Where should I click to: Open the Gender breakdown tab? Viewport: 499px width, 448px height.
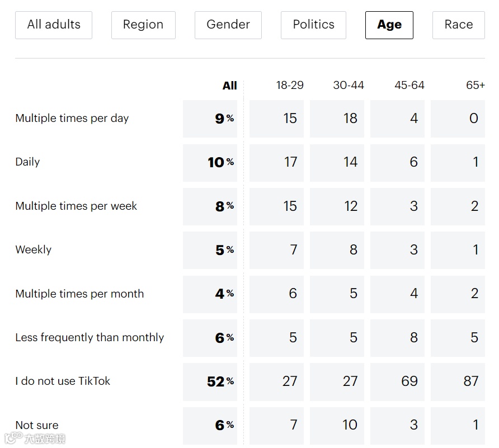[228, 25]
